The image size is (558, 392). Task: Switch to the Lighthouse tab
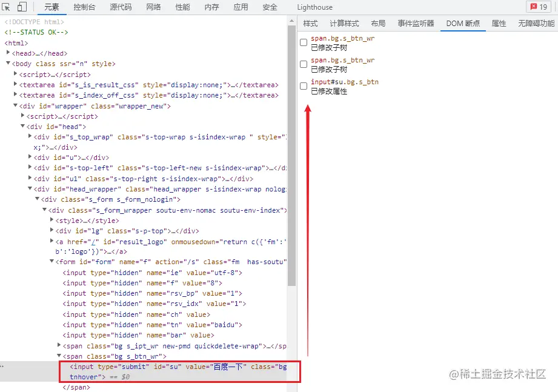click(314, 7)
